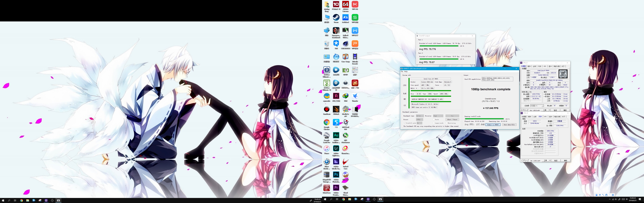Open the TurboV Core desktop icon
This screenshot has width=644, height=203.
pyautogui.click(x=346, y=164)
